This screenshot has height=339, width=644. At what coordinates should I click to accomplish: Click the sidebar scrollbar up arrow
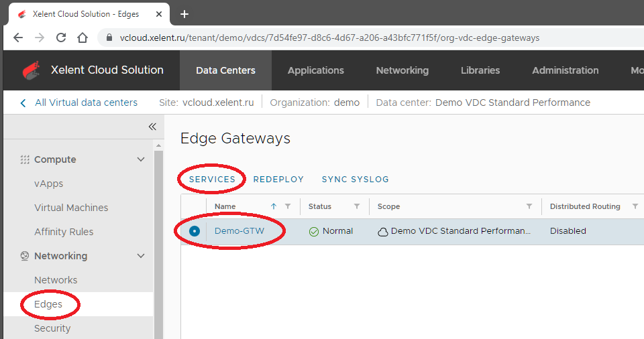[x=158, y=145]
